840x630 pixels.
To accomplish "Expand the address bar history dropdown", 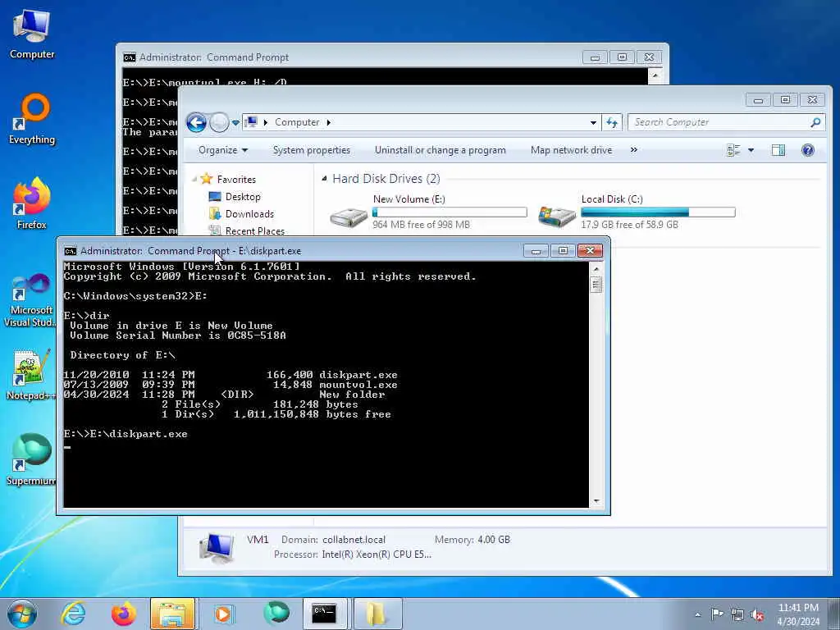I will click(593, 122).
